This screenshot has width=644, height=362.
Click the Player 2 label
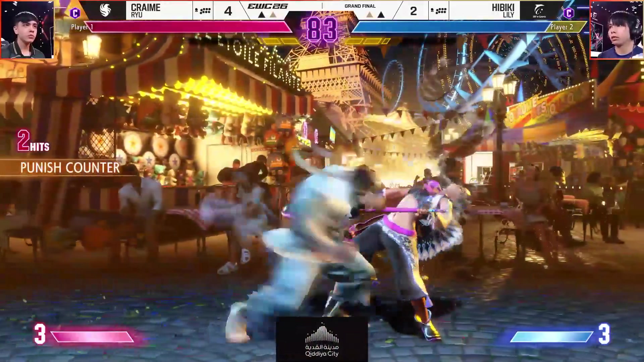click(x=561, y=27)
